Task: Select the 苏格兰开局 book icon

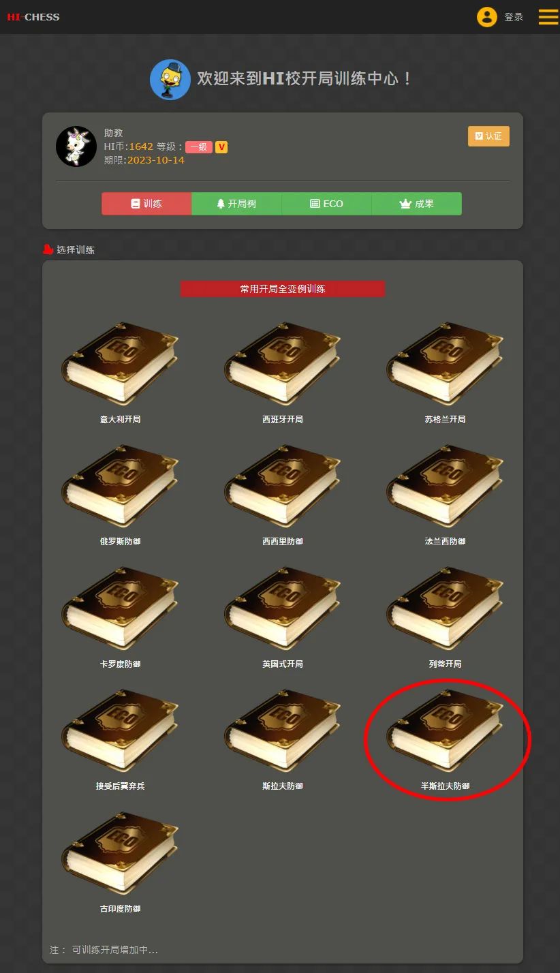Action: (x=445, y=363)
